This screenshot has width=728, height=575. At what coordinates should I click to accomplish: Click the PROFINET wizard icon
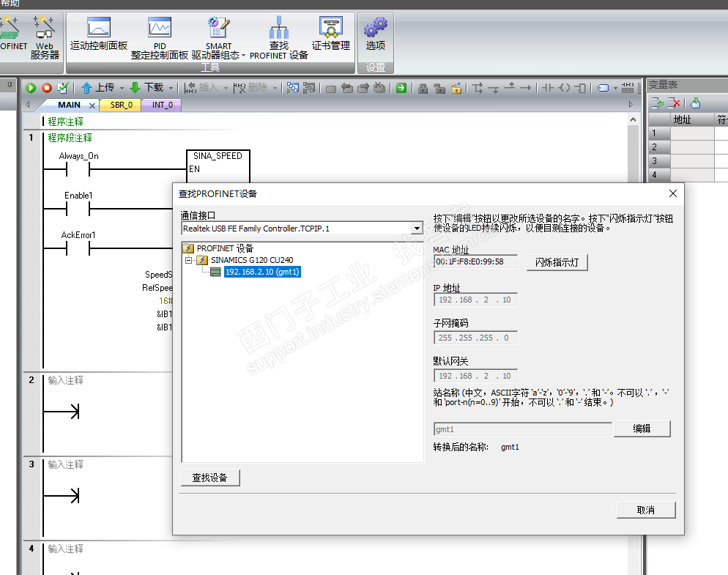pyautogui.click(x=13, y=33)
